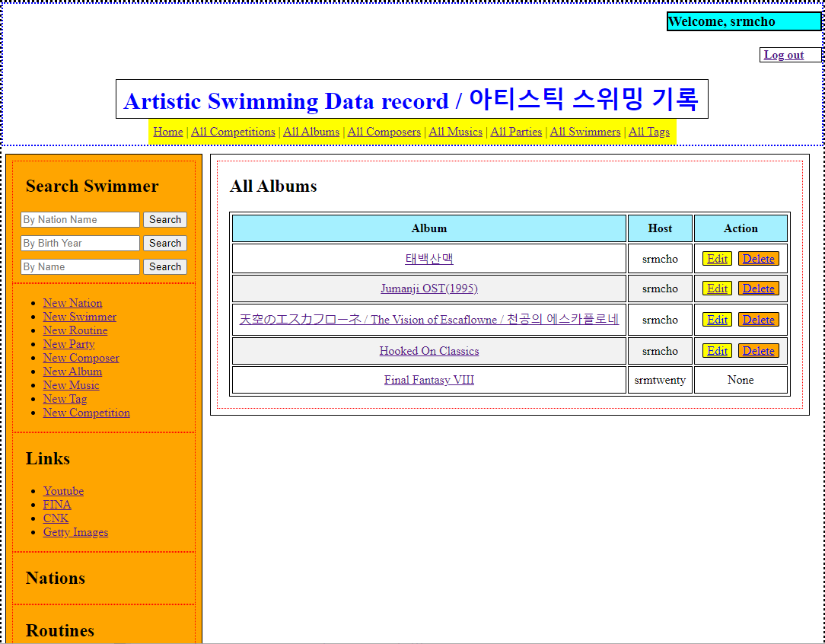
Task: Go to the Home page
Action: coord(167,132)
